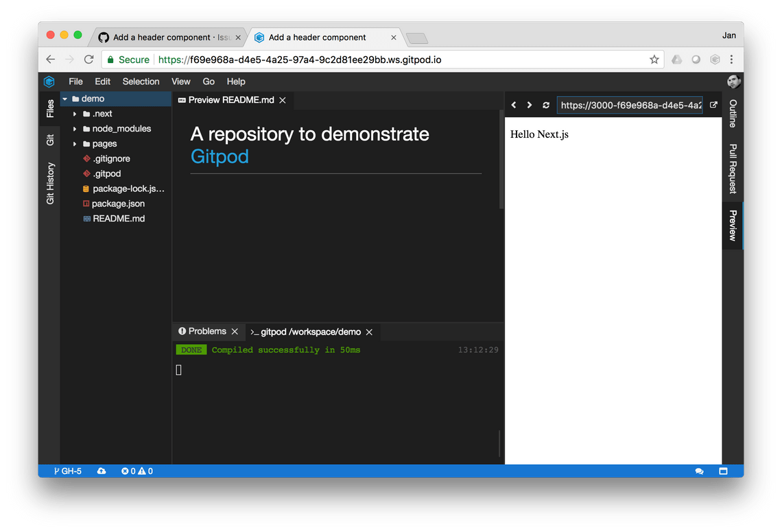Image resolution: width=782 pixels, height=532 pixels.
Task: Open the Outline side panel
Action: (733, 114)
